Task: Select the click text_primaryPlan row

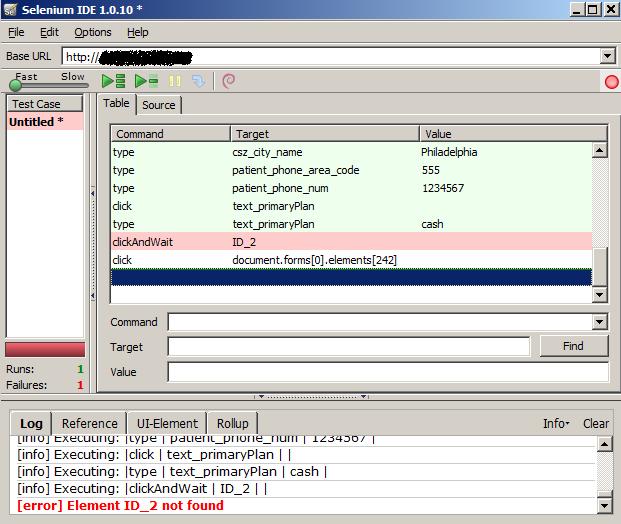Action: tap(351, 206)
